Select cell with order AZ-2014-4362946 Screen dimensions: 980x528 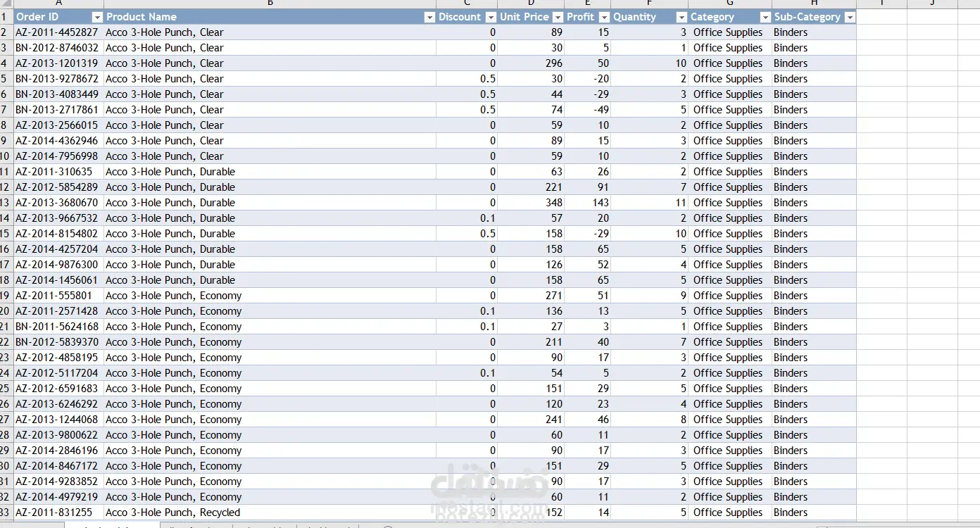(58, 141)
